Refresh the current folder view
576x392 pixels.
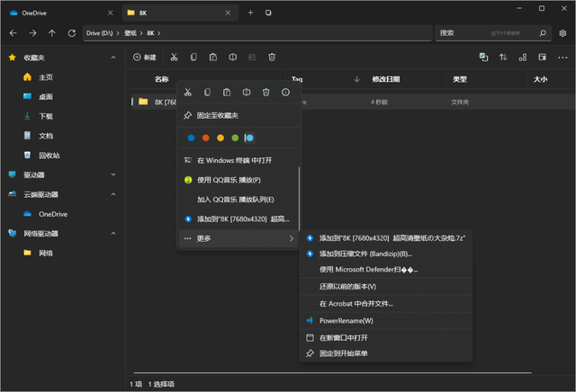[x=71, y=33]
